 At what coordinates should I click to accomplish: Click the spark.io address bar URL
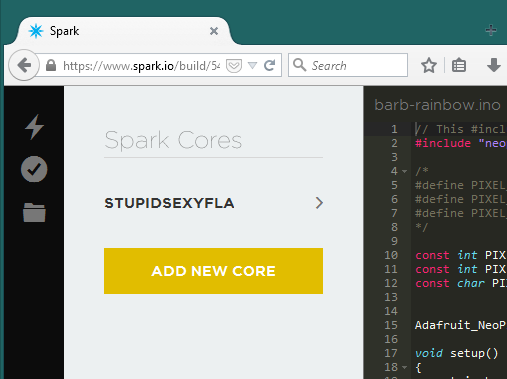click(x=142, y=66)
